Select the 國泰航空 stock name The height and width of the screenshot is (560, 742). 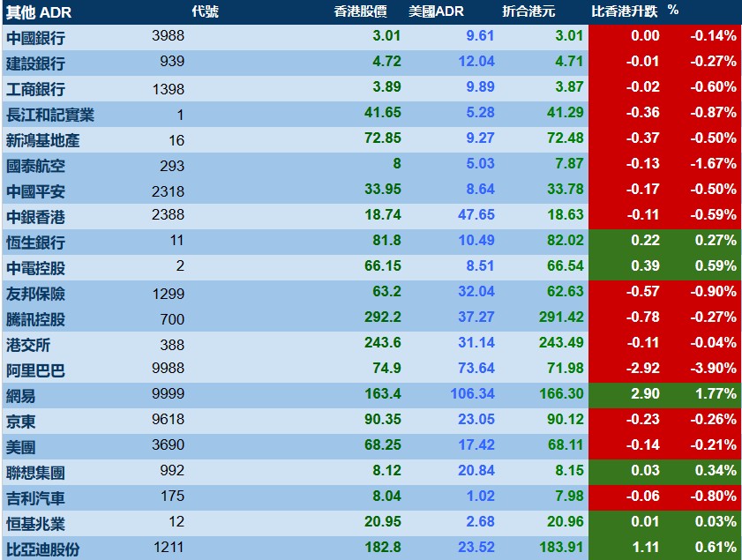35,166
